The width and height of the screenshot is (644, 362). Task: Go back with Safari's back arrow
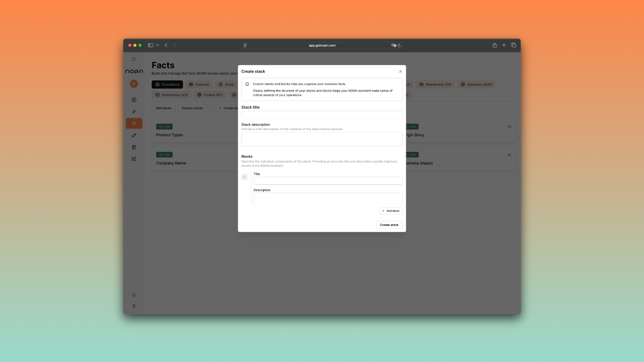click(x=166, y=45)
